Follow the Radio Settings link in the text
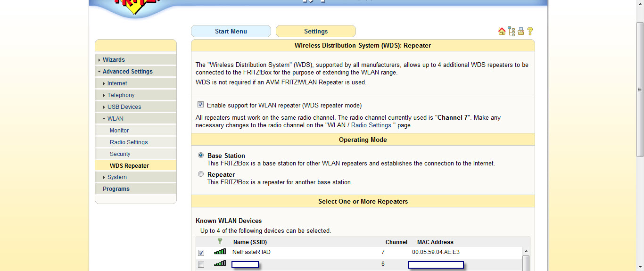Viewport: 644px width, 271px height. point(371,125)
